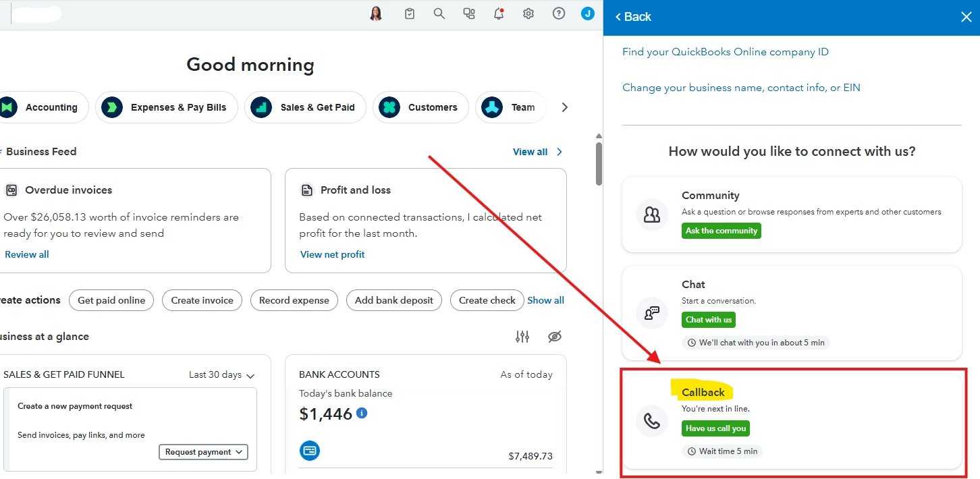The image size is (980, 479).
Task: Click Create invoice action
Action: (202, 300)
